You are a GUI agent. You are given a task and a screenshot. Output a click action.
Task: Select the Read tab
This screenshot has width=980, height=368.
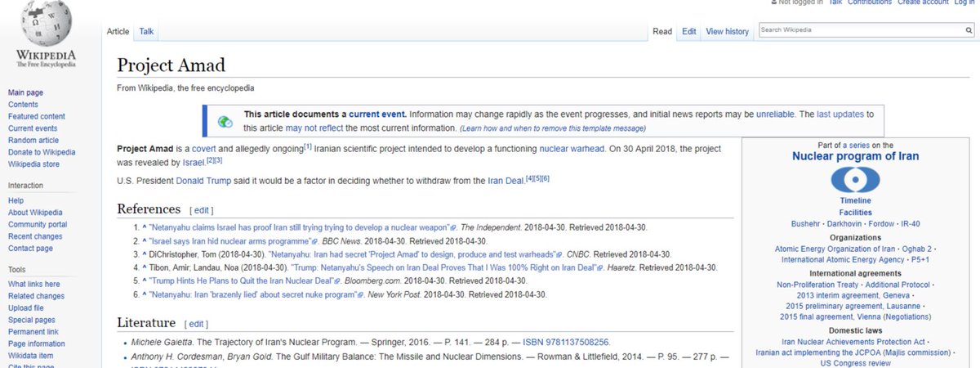point(662,31)
